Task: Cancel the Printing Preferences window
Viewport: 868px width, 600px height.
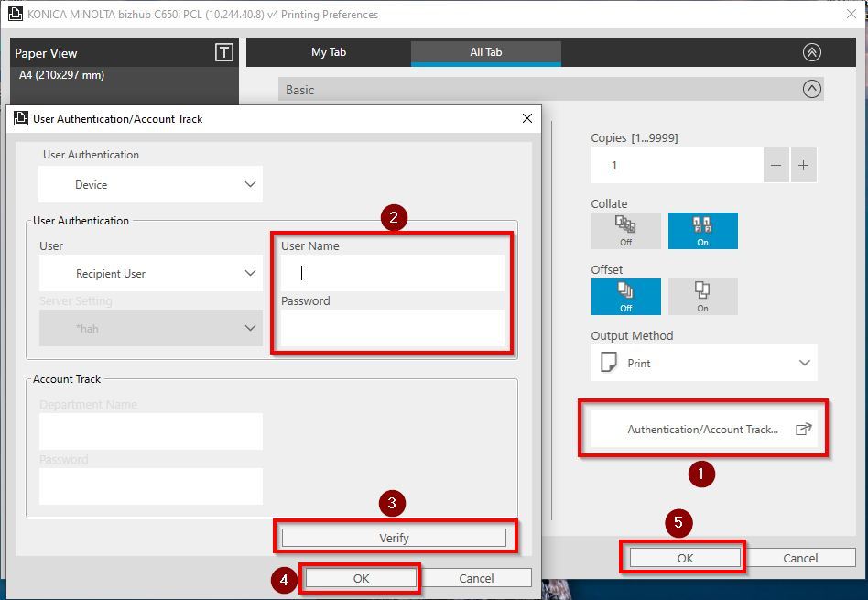Action: tap(799, 558)
